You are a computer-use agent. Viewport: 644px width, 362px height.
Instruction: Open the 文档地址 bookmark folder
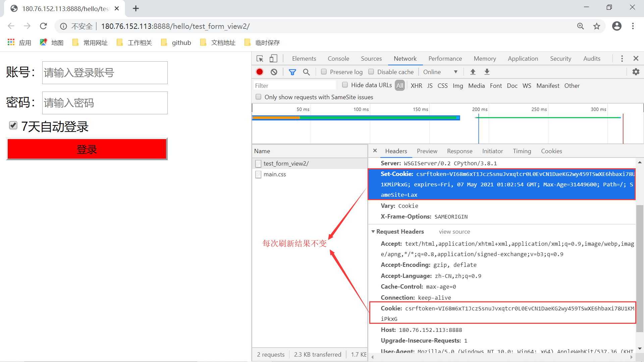tap(218, 43)
